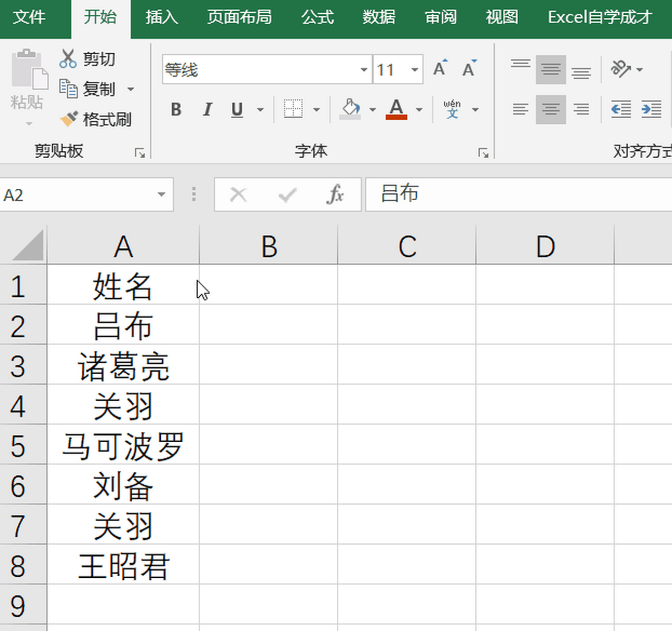The width and height of the screenshot is (672, 631).
Task: Expand the phonetic guide dropdown arrow
Action: [x=475, y=109]
